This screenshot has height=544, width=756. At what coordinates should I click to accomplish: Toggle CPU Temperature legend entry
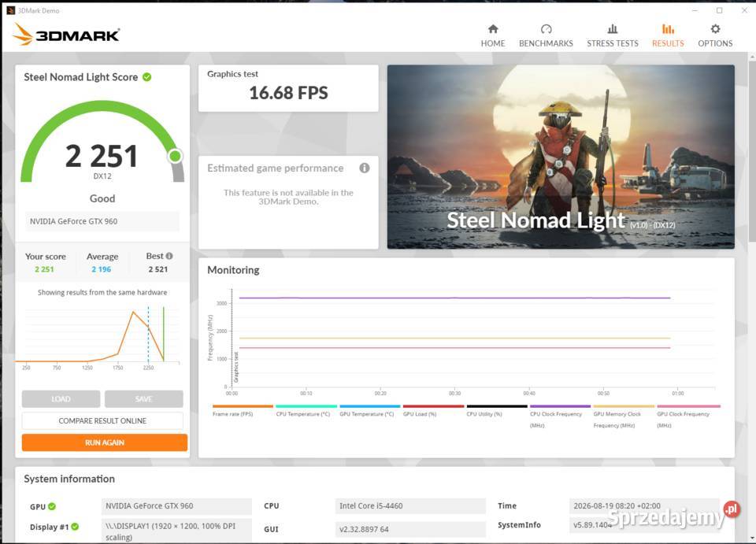click(x=306, y=411)
